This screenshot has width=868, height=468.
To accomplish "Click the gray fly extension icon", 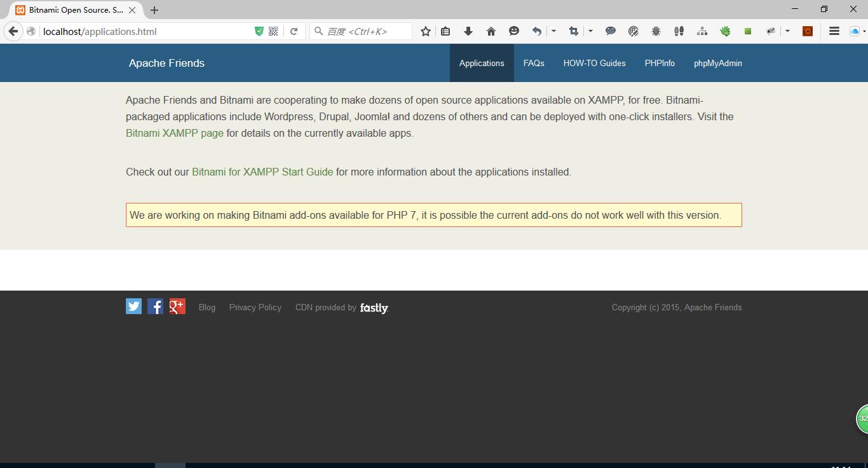I will [x=771, y=31].
